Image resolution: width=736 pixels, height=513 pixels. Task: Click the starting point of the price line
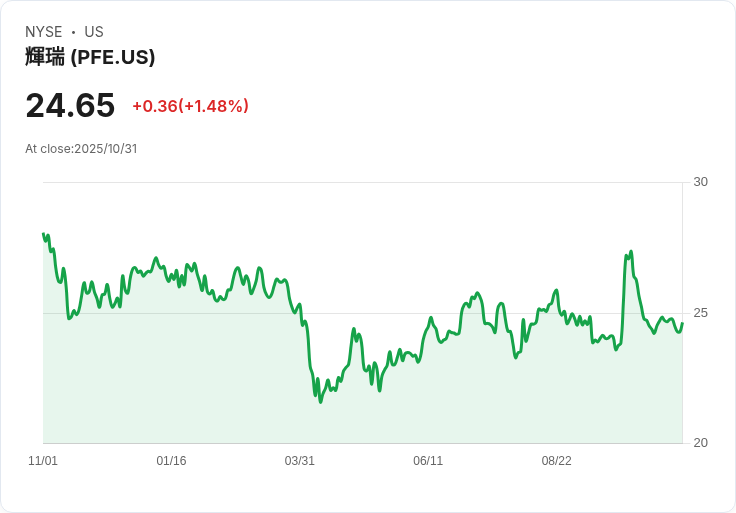click(43, 234)
